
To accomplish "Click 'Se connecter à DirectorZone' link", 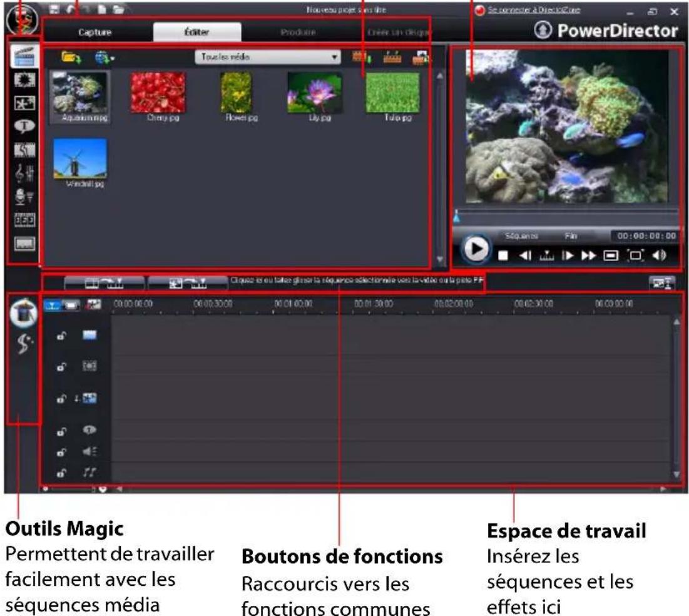I will 534,9.
